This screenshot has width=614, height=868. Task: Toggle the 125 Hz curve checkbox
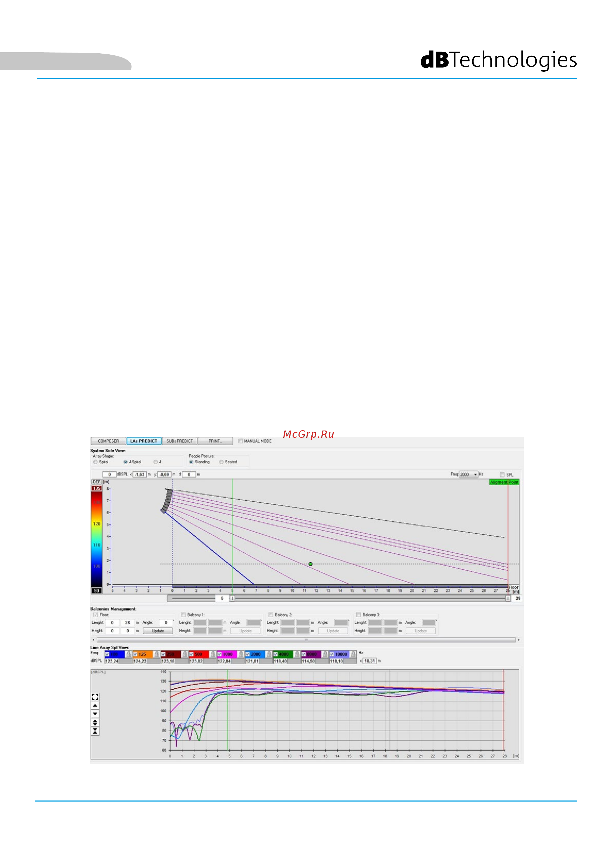click(135, 654)
